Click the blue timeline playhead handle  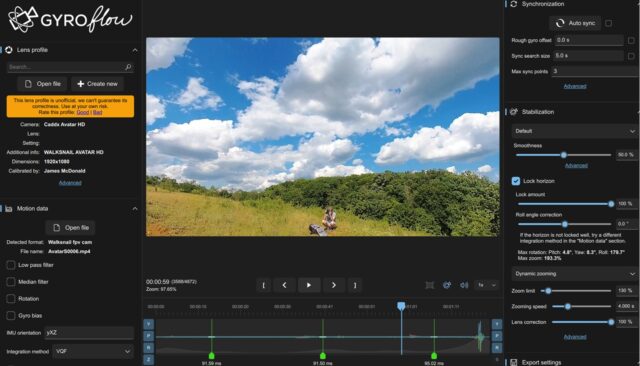pos(401,306)
